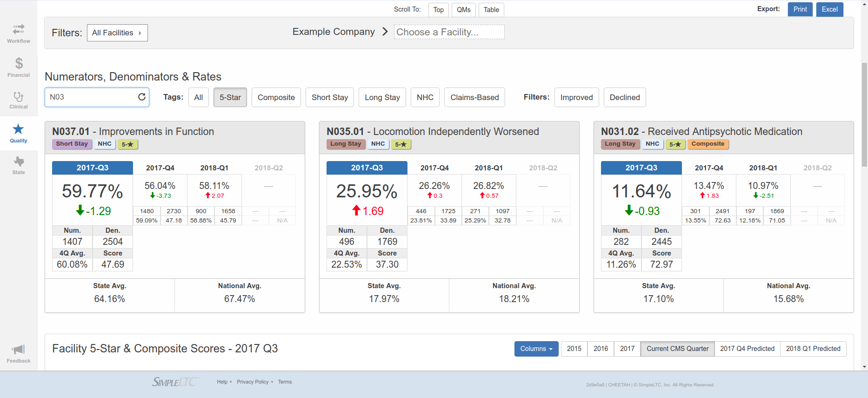Click the N03 measure search field
868x398 pixels.
[x=91, y=97]
